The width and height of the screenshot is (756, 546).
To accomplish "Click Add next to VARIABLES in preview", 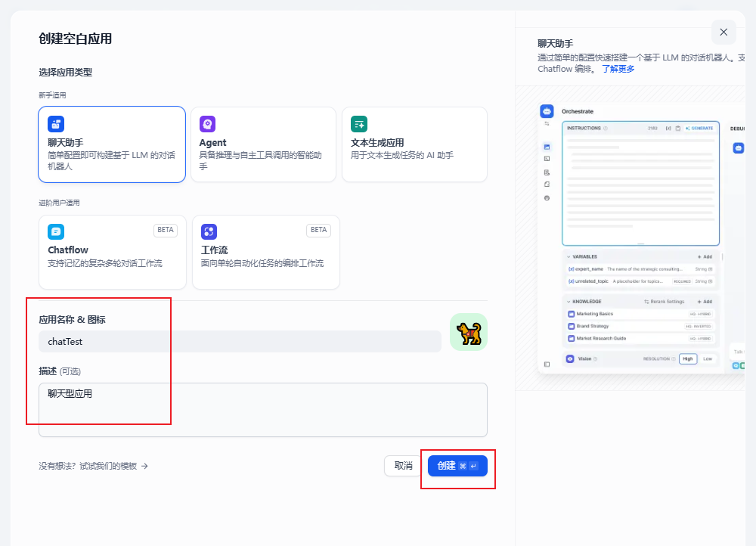I will pyautogui.click(x=705, y=256).
